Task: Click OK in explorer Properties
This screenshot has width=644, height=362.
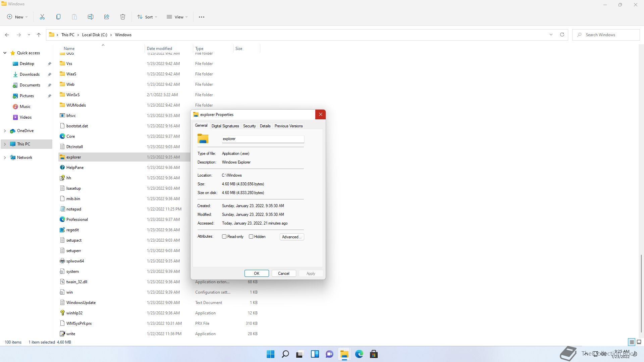Action: (257, 274)
